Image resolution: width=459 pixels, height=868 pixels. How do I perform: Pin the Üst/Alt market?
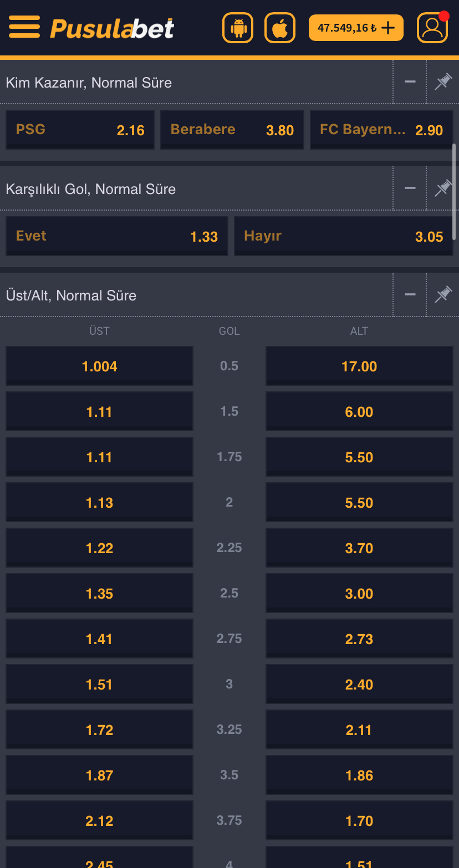(443, 295)
